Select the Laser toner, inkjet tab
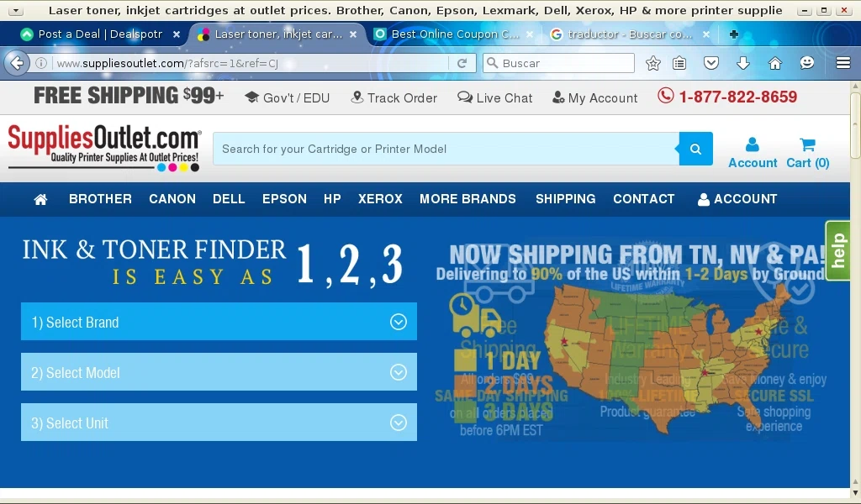This screenshot has width=861, height=504. 277,34
